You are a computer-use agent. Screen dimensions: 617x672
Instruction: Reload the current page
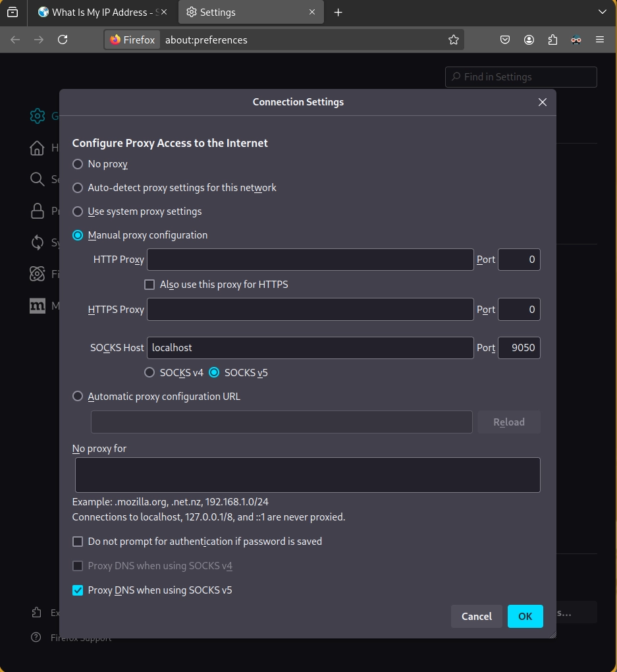(x=63, y=40)
